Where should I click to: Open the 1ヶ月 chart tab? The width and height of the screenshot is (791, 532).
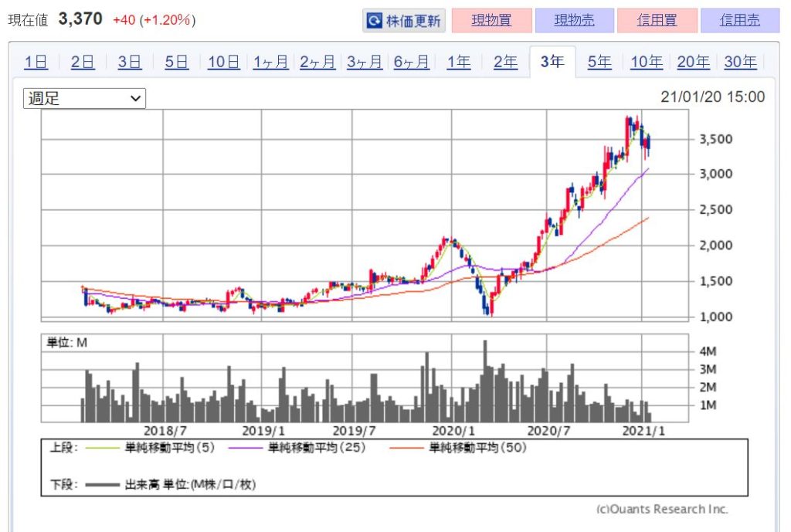pyautogui.click(x=270, y=63)
